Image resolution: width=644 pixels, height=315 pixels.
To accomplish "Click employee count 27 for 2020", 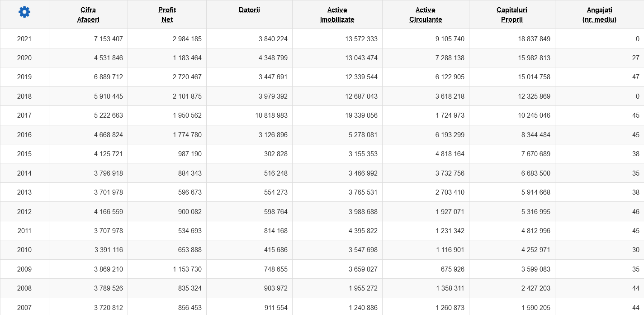I will (x=636, y=58).
